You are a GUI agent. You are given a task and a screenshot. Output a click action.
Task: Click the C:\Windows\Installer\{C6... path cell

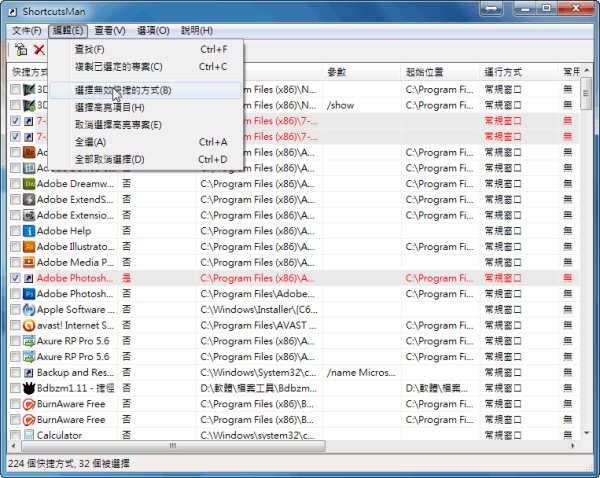(x=259, y=310)
